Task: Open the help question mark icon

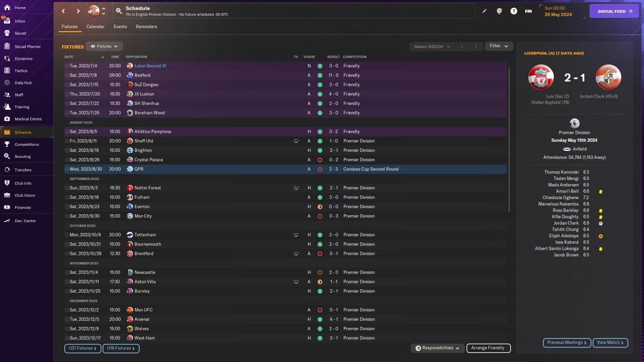Action: [x=514, y=11]
